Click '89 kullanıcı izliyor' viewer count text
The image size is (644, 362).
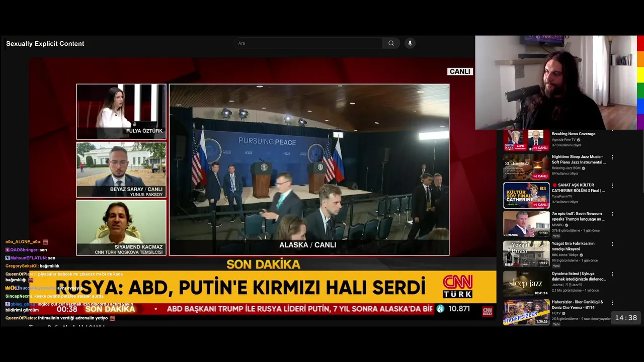click(x=565, y=173)
